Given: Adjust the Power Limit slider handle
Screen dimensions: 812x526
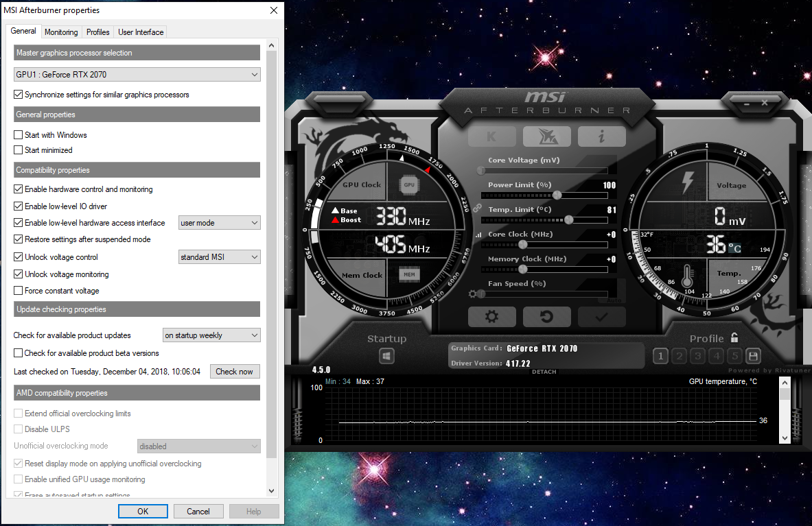Looking at the screenshot, I should (x=557, y=195).
